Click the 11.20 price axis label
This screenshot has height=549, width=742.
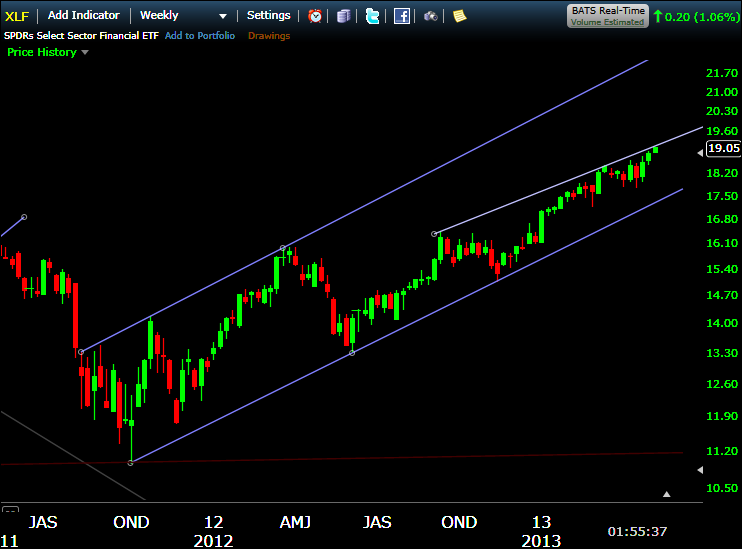(x=722, y=451)
